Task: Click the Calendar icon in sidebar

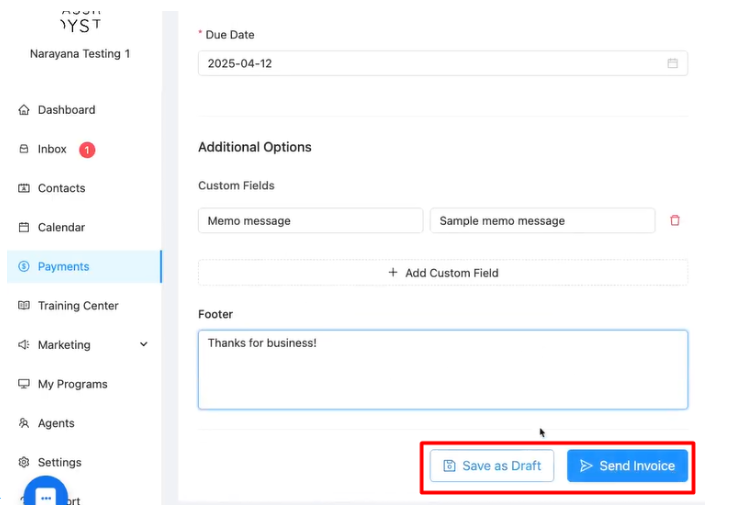Action: click(24, 228)
